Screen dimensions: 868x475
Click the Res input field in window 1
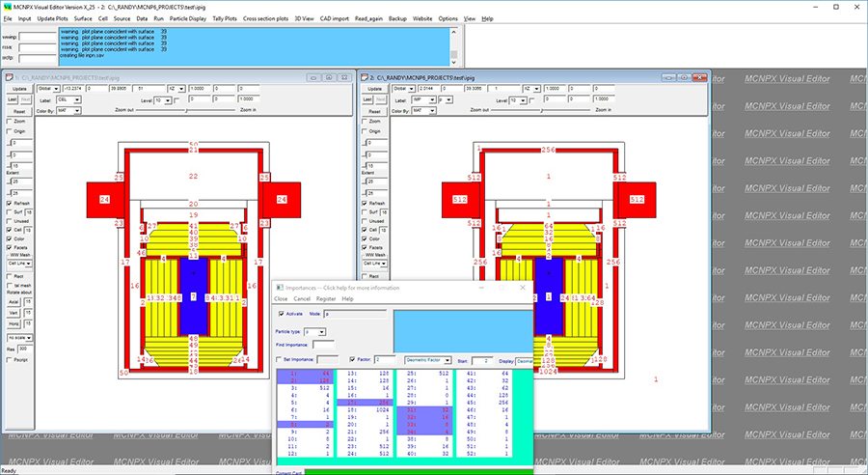point(25,349)
